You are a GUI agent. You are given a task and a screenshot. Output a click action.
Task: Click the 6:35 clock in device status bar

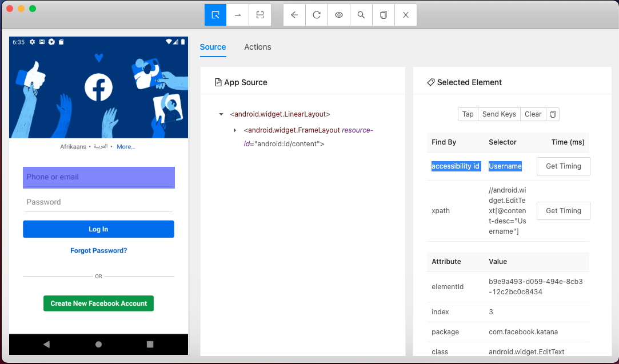pos(18,42)
